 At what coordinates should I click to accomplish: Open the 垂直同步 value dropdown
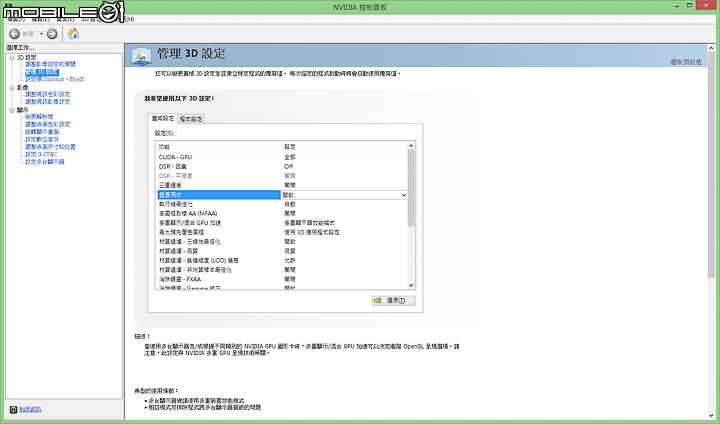404,195
